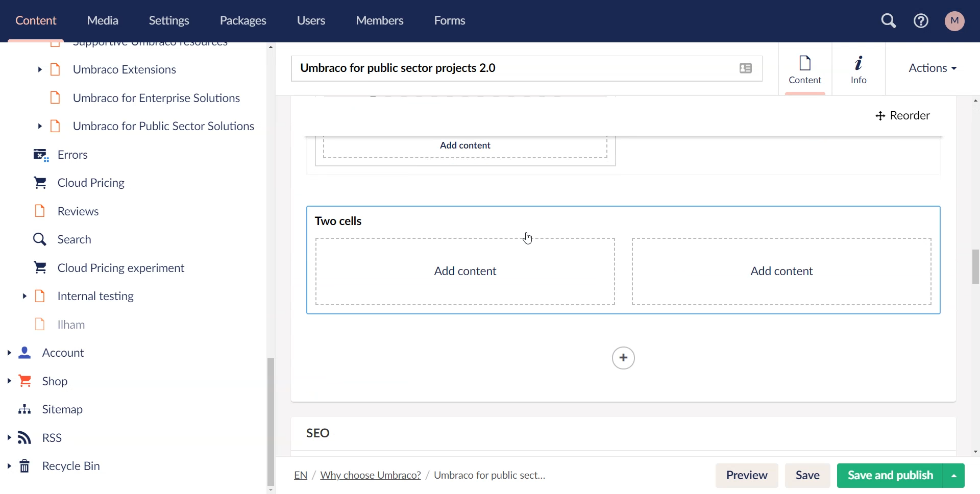
Task: Click the name field properties icon
Action: pos(746,68)
